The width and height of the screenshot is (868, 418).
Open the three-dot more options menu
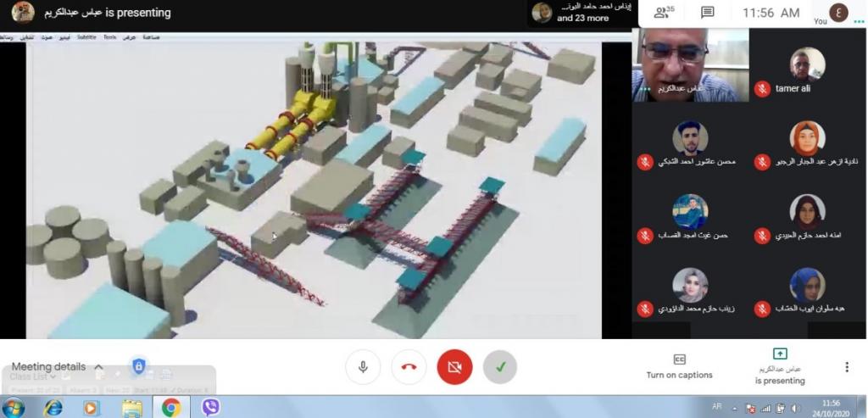click(846, 367)
